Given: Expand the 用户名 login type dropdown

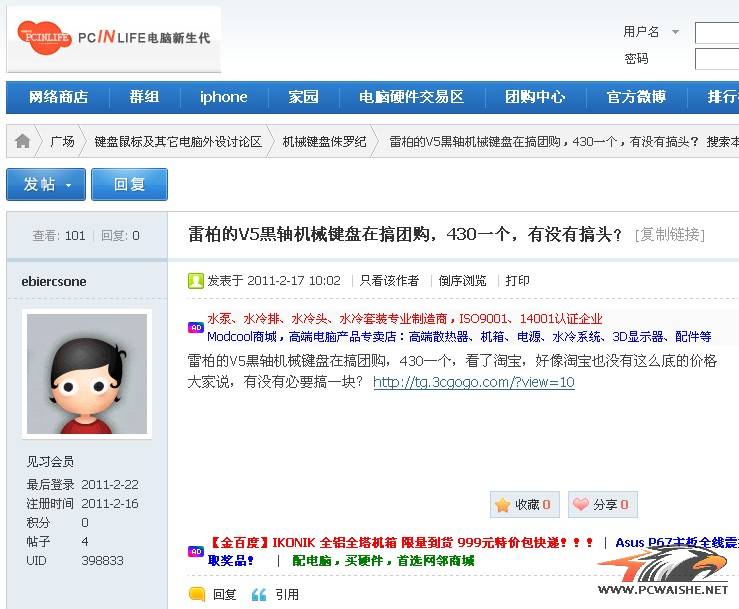Looking at the screenshot, I should coord(675,32).
